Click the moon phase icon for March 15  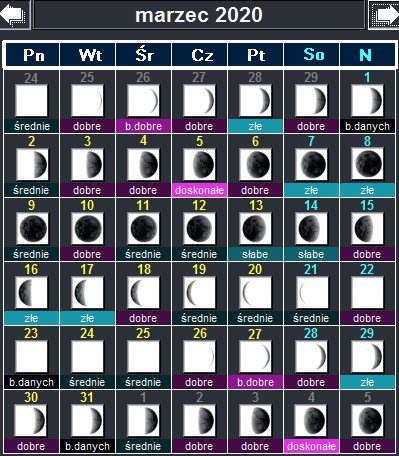367,228
